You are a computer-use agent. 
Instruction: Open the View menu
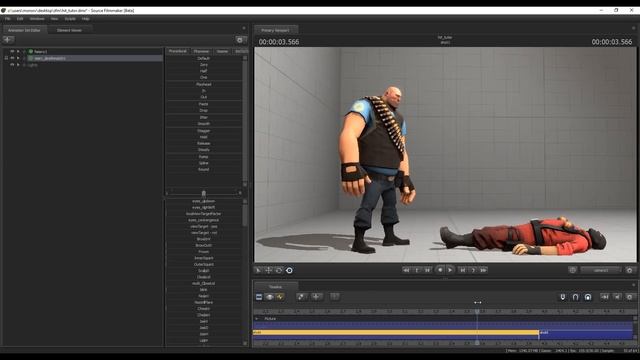click(54, 19)
